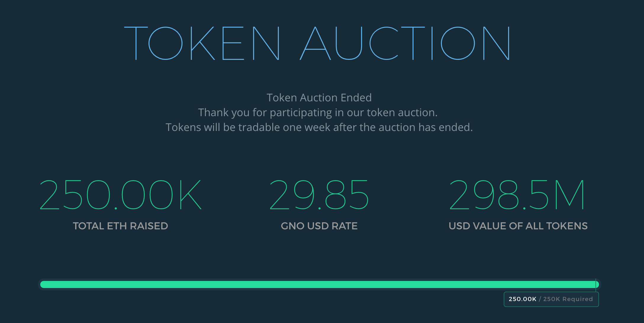644x323 pixels.
Task: Select the 298.5M tokens value figure
Action: tap(518, 194)
